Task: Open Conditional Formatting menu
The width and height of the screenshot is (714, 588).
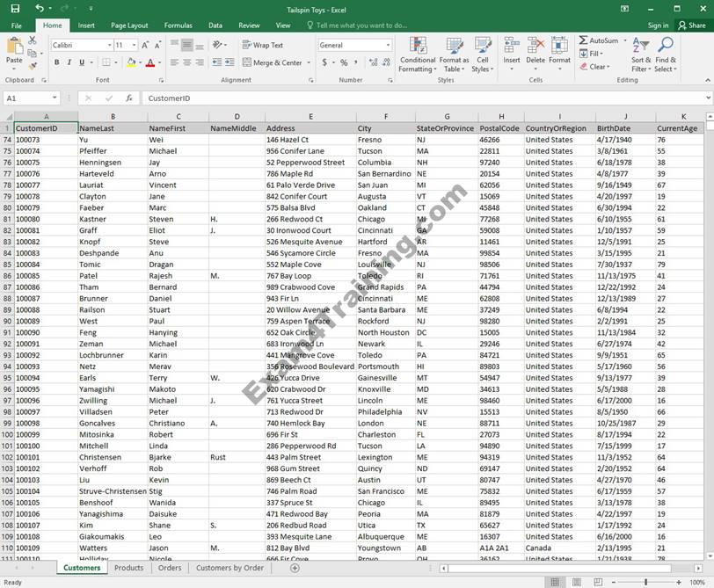Action: [417, 54]
